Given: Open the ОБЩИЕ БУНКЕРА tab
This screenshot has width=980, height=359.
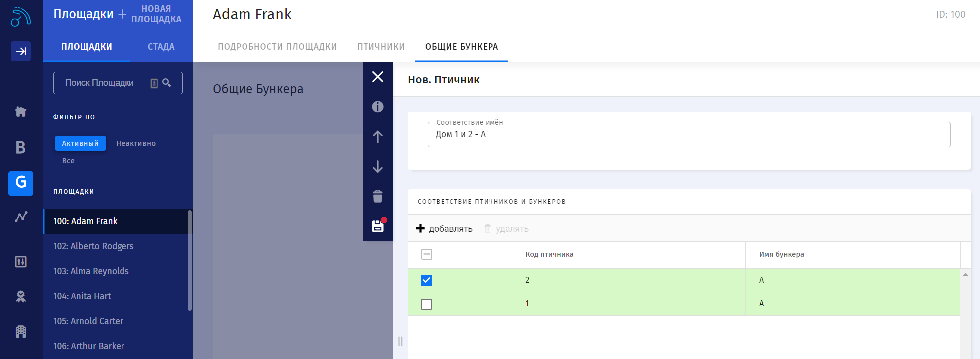Looking at the screenshot, I should (462, 47).
